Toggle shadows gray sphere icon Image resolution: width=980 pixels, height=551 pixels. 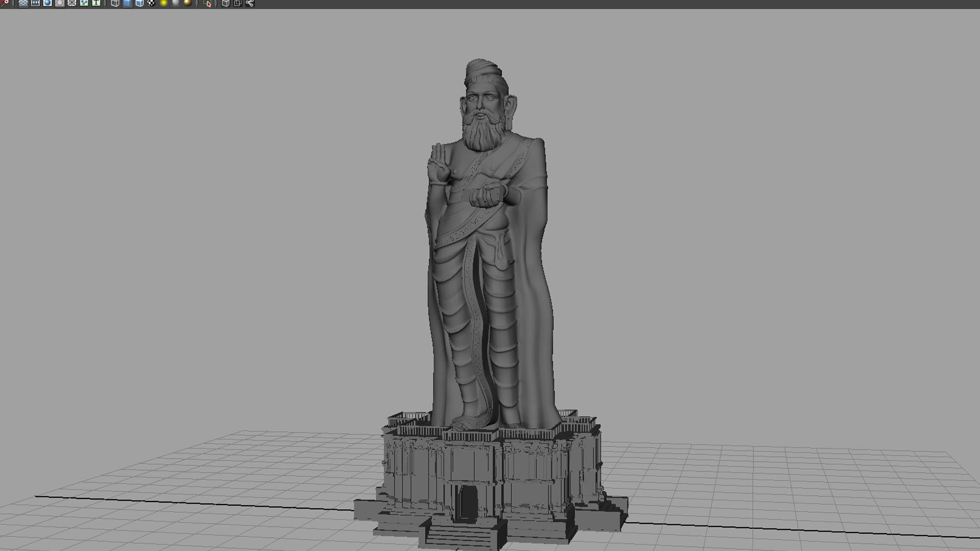pos(176,3)
